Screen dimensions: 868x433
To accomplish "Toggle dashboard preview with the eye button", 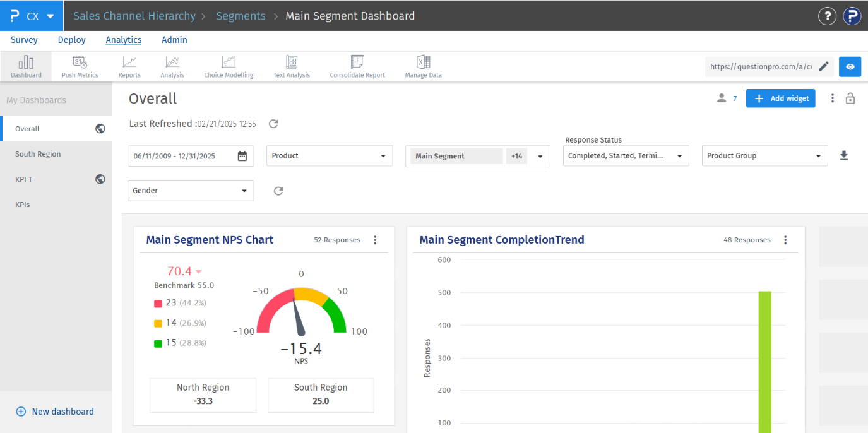I will [x=850, y=66].
